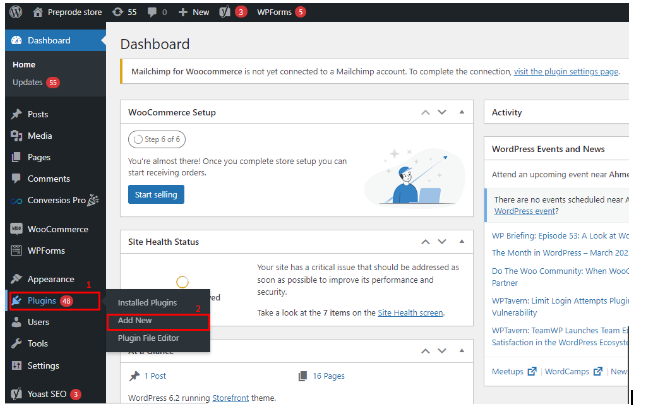This screenshot has width=645, height=405.
Task: Open the Media menu label
Action: coord(40,136)
